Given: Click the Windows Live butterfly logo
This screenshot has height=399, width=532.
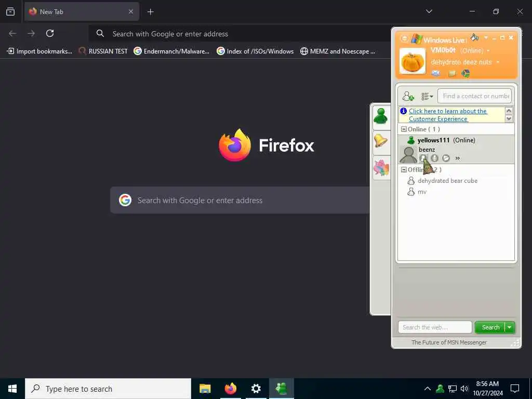Looking at the screenshot, I should pos(416,38).
